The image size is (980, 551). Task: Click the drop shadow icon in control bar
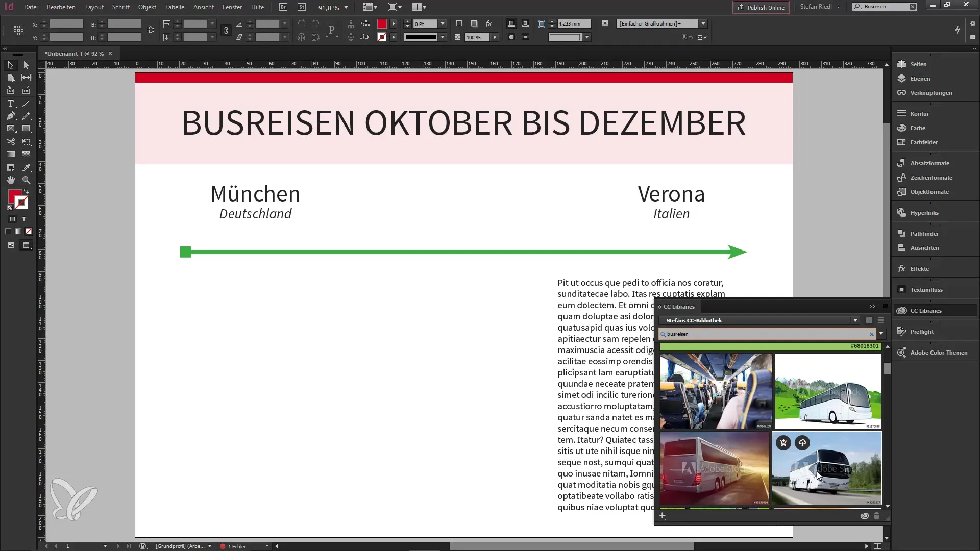point(474,23)
